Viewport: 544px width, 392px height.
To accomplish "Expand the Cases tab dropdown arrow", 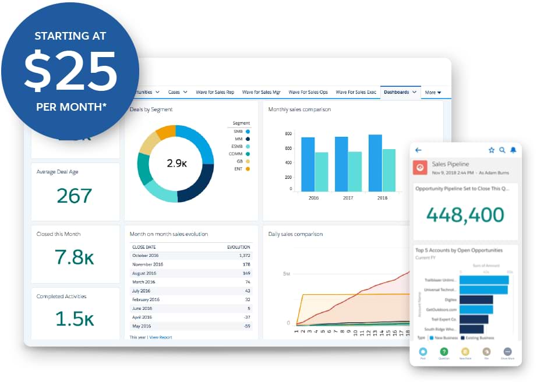I will tap(185, 92).
